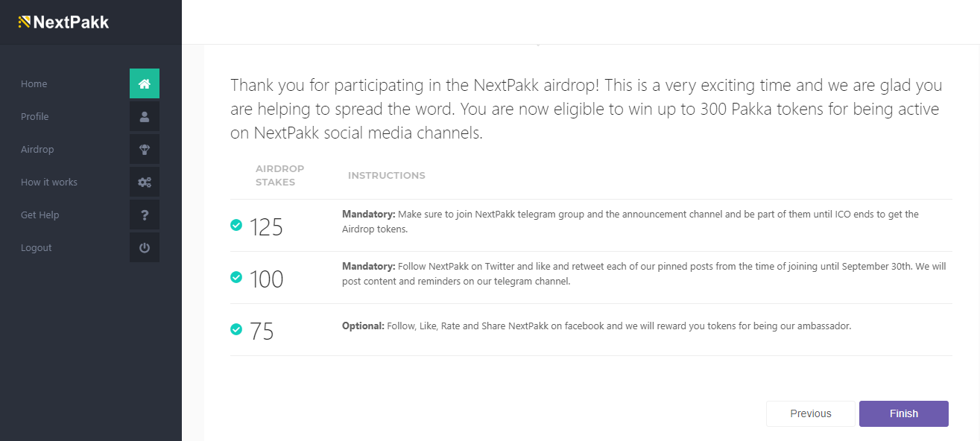Screen dimensions: 980x441
Task: Click the Airdrop Stakes column header
Action: (279, 175)
